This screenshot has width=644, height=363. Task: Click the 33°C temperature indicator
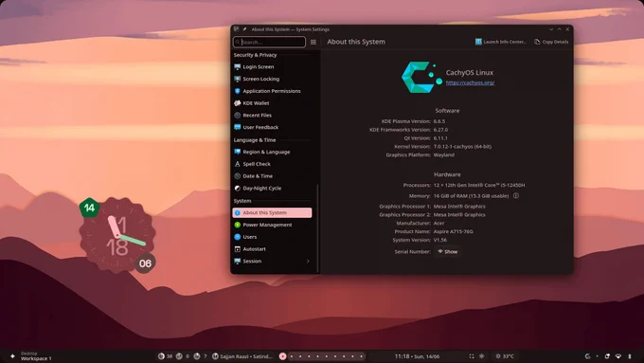point(505,356)
